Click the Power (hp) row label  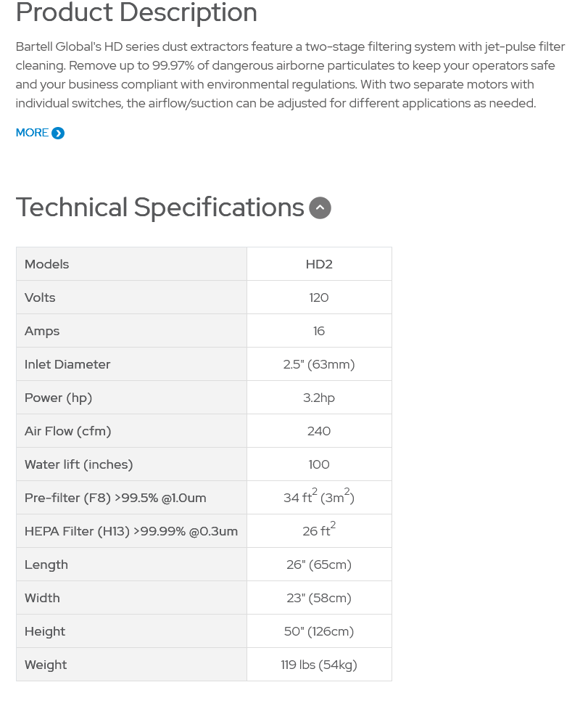click(x=59, y=398)
